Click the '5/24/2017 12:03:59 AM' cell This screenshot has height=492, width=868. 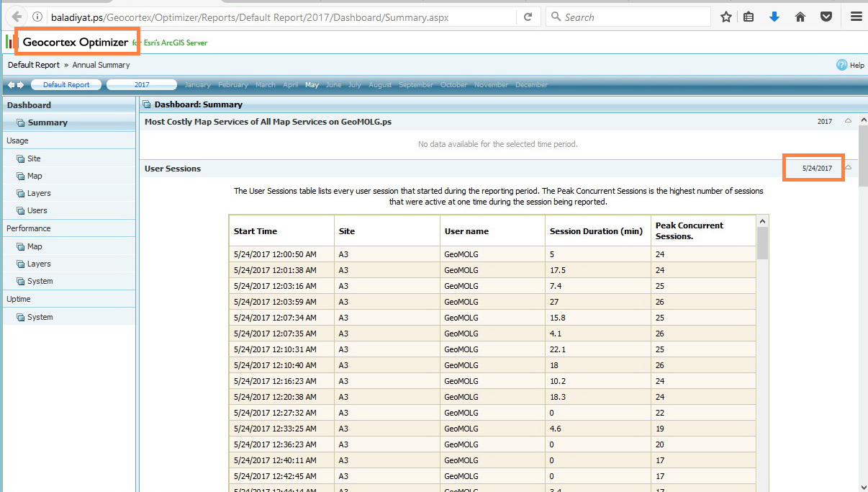tap(282, 302)
